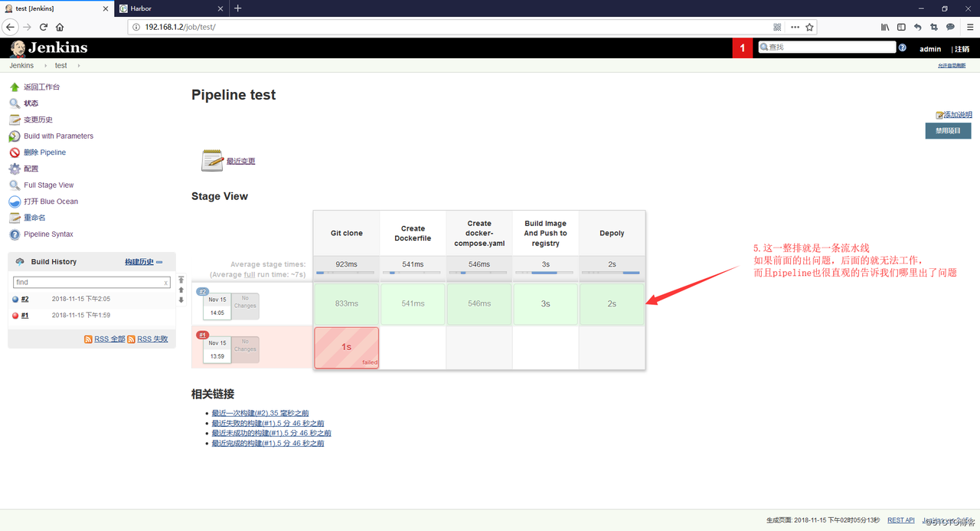The image size is (980, 531).
Task: Select the test [Jenkins] browser tab
Action: (x=57, y=8)
